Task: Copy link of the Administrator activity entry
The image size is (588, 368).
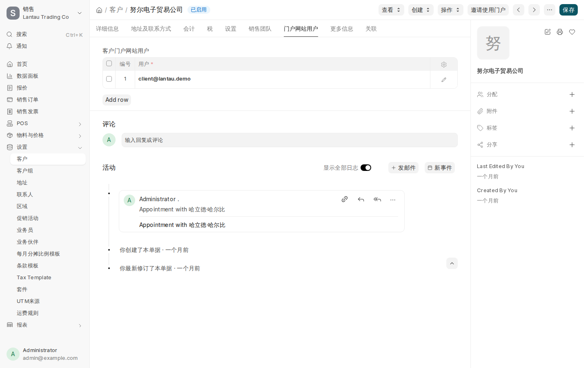Action: [345, 200]
